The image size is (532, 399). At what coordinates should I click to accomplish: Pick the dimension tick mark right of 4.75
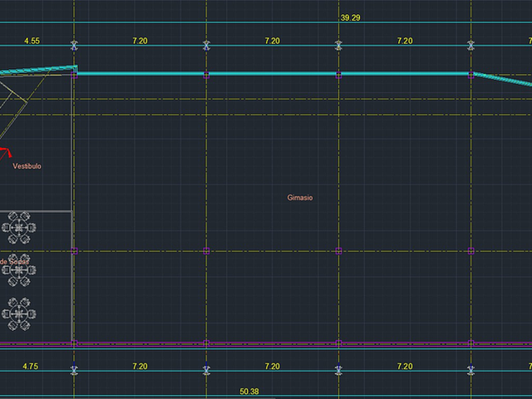[x=74, y=369]
